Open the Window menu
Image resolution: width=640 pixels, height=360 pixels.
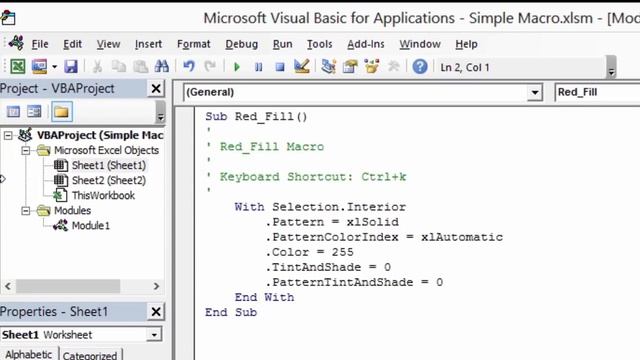coord(420,44)
